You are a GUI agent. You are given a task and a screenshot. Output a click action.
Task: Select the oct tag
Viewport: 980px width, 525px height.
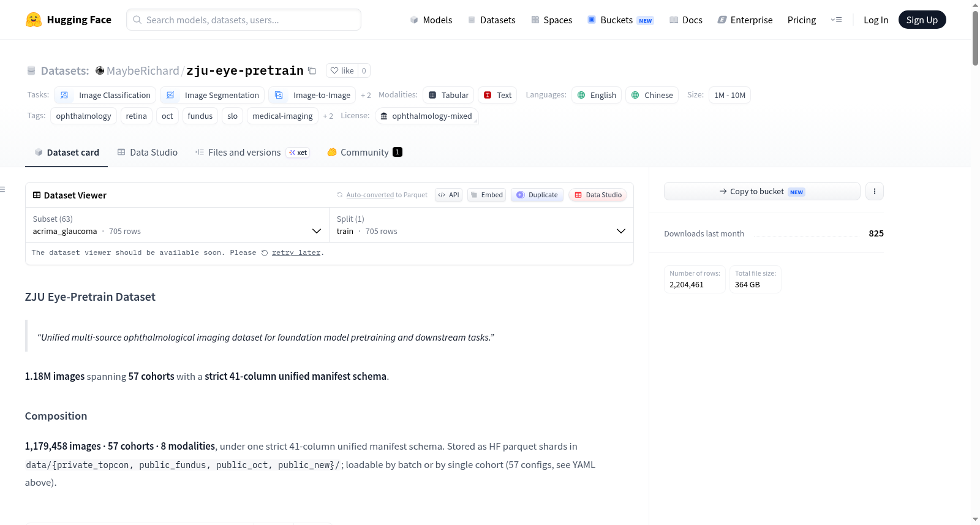pos(167,116)
